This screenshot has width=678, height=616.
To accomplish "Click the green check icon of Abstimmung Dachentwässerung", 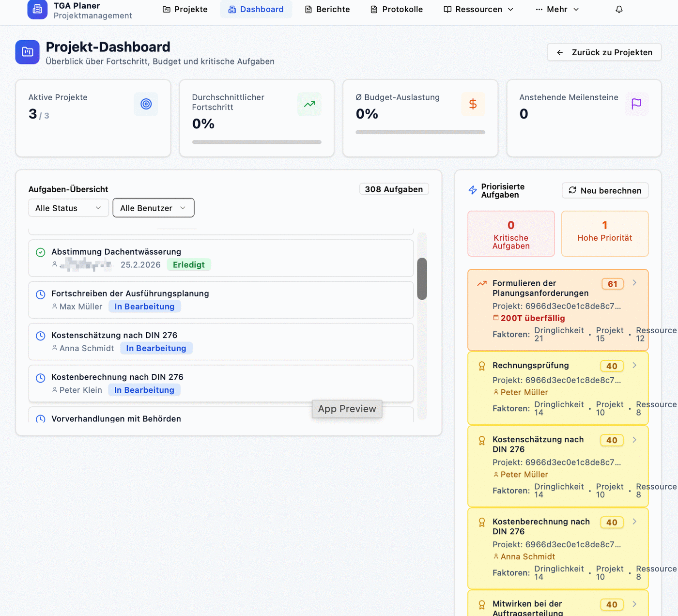I will pos(41,252).
